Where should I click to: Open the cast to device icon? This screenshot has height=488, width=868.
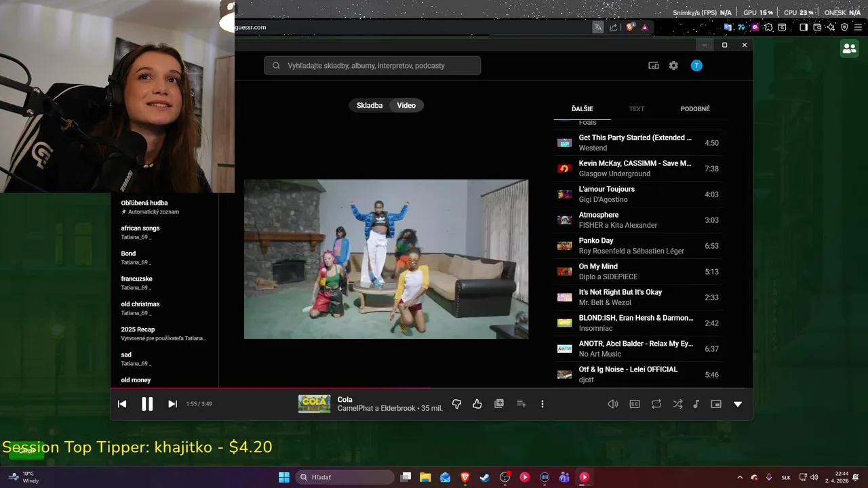[x=654, y=66]
